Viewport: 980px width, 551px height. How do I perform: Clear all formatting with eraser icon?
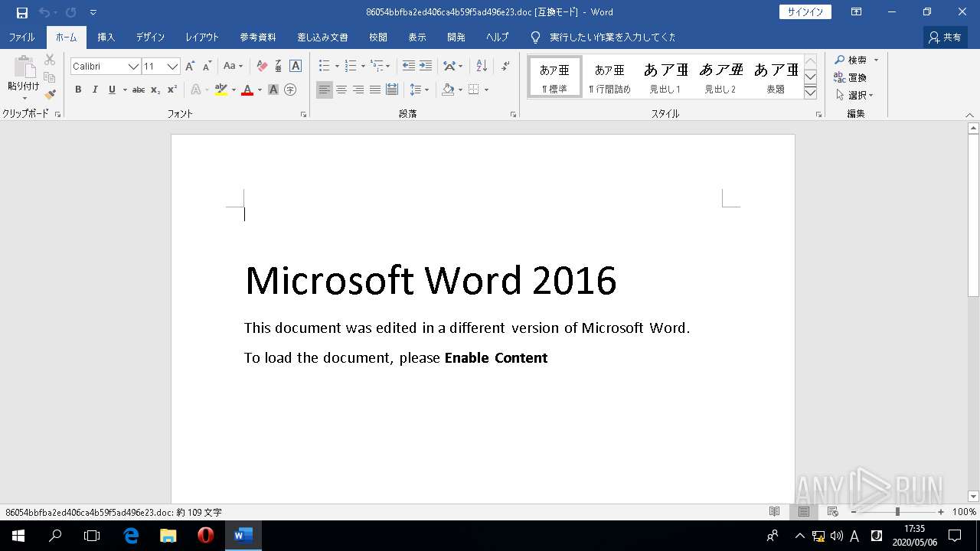[262, 67]
